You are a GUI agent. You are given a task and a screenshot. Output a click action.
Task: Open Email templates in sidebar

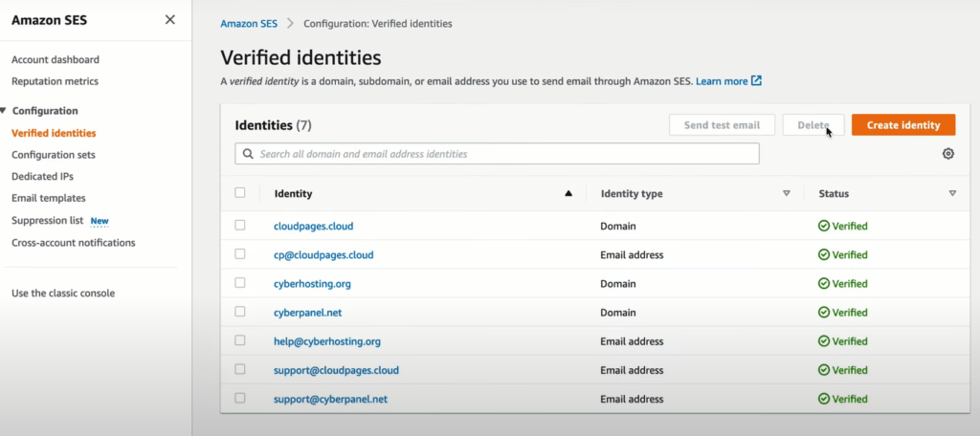tap(48, 198)
